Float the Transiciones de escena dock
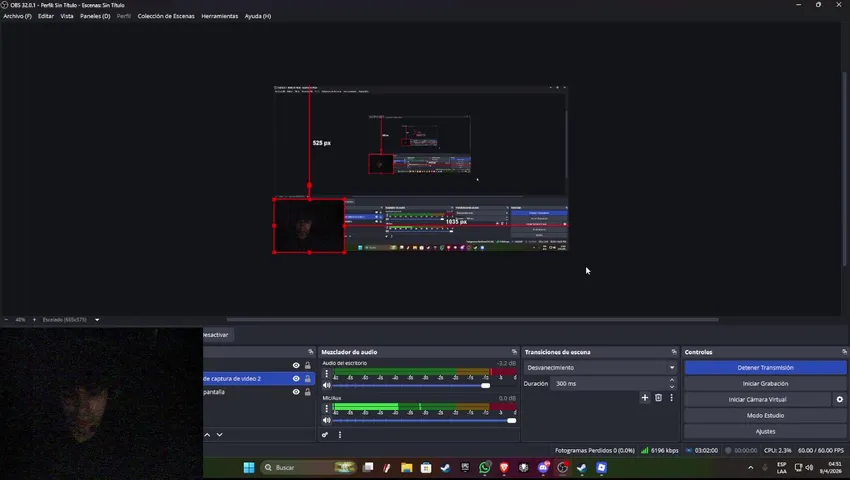The image size is (850, 480). [674, 352]
